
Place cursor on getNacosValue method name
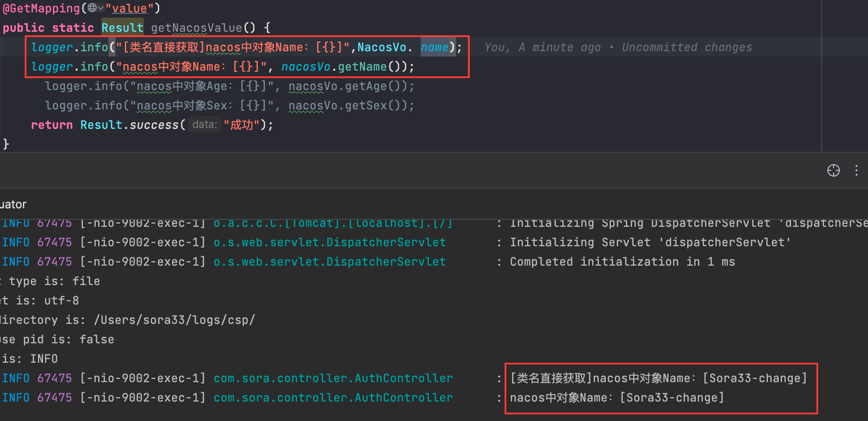click(197, 28)
